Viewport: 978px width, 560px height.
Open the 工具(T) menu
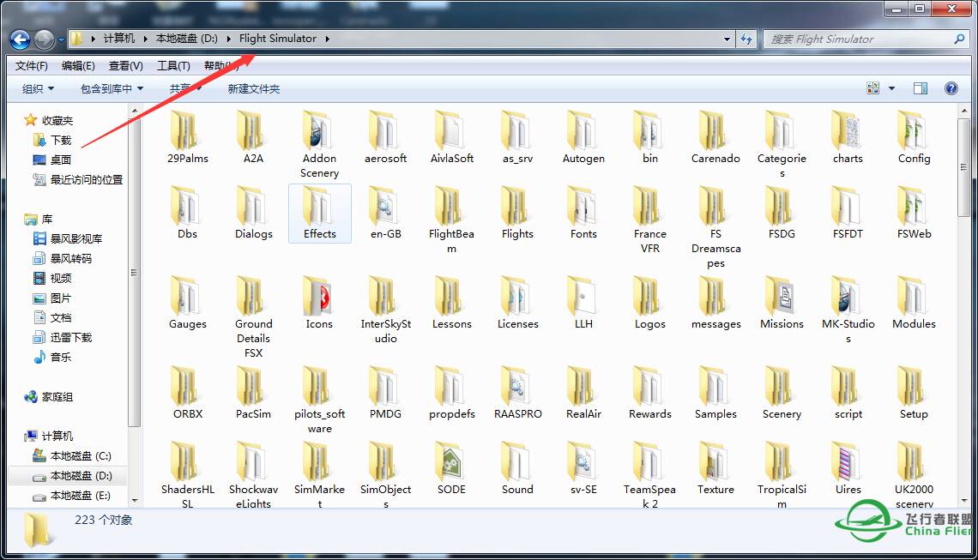pos(173,66)
